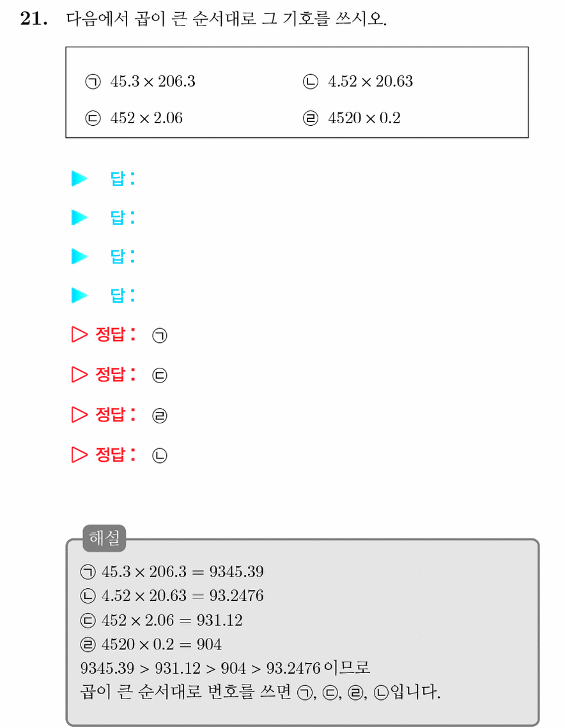Click the 9345.39 result in explanation
The image size is (565, 728).
[236, 572]
